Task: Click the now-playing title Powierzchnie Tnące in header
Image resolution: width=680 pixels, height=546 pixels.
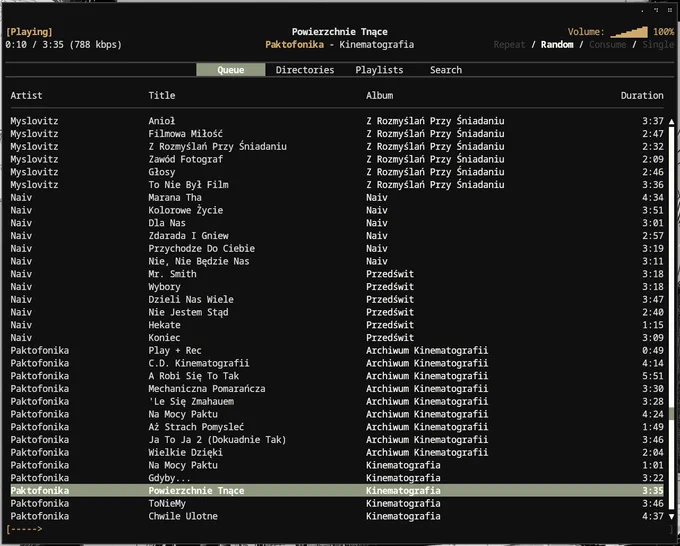Action: pos(340,32)
